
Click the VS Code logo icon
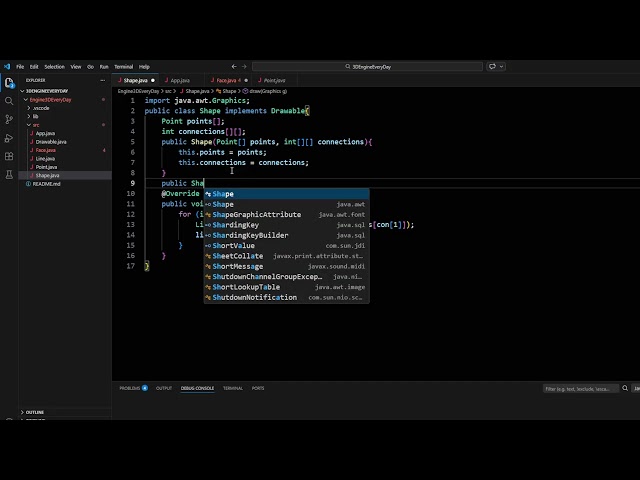(x=7, y=67)
